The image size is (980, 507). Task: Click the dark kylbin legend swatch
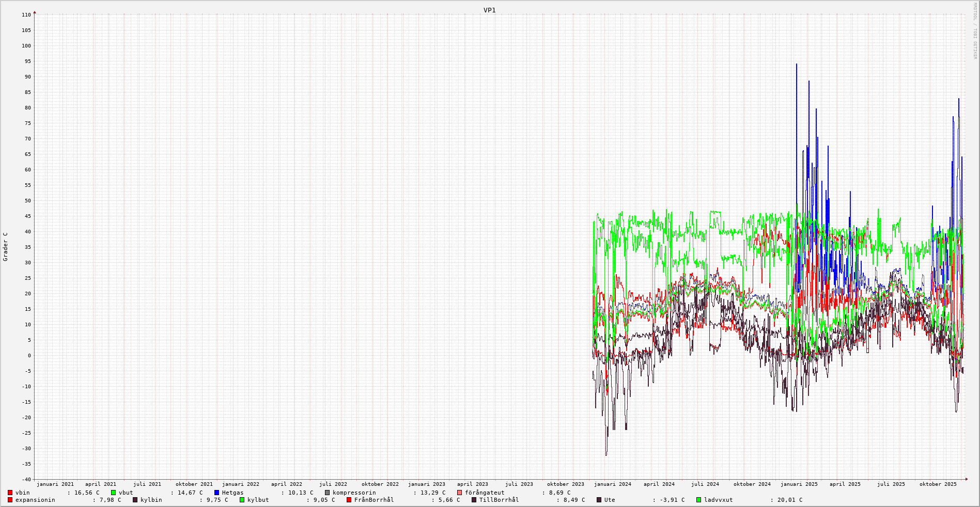click(135, 500)
